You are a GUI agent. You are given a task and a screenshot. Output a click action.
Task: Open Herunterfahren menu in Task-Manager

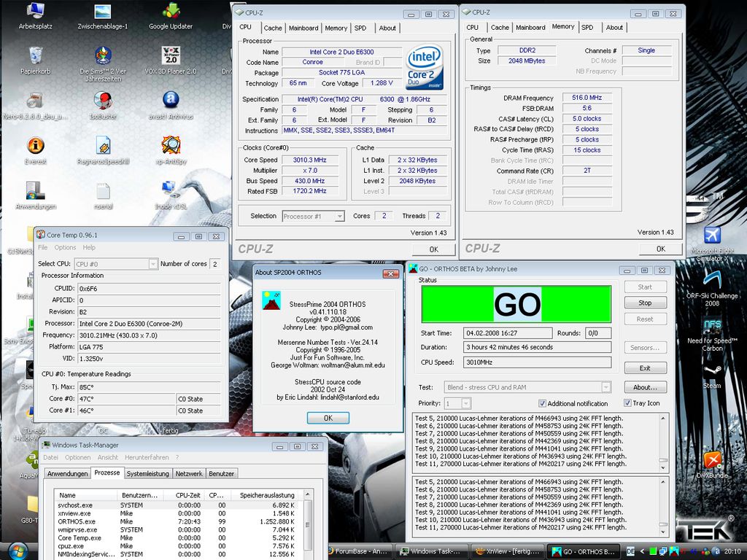point(147,458)
